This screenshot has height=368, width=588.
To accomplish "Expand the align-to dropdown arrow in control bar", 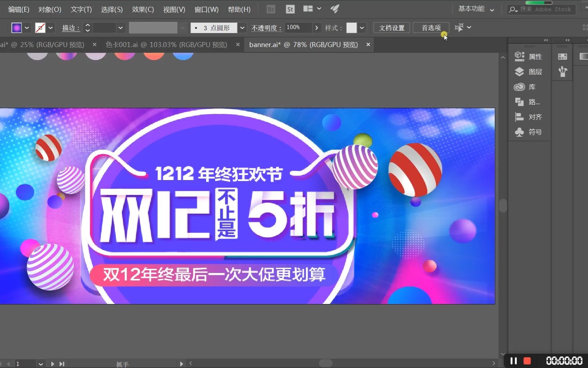I will coord(469,27).
